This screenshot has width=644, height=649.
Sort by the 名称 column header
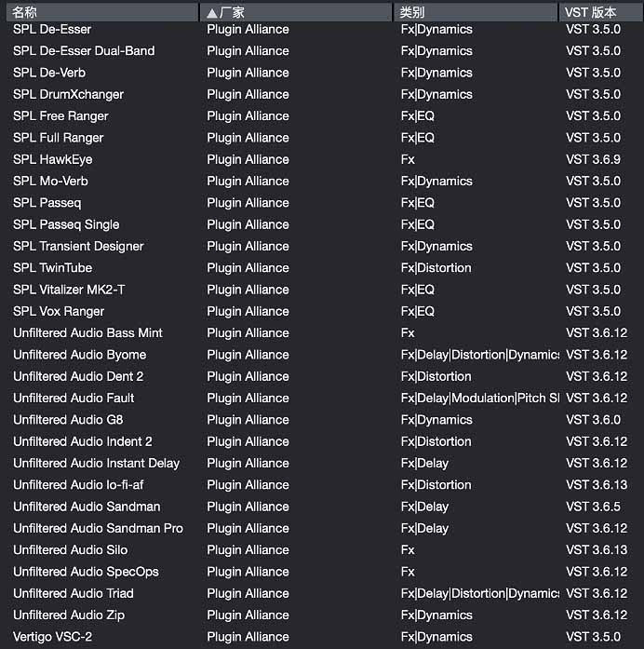102,12
